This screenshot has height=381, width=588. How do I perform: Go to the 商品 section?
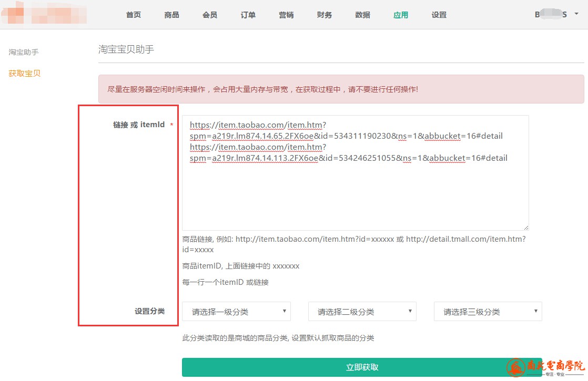[x=172, y=15]
